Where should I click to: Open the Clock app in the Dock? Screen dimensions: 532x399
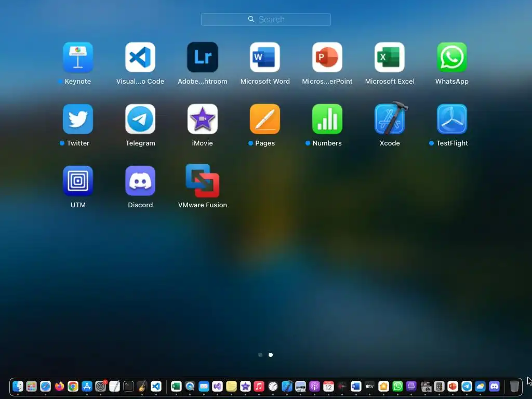click(273, 386)
